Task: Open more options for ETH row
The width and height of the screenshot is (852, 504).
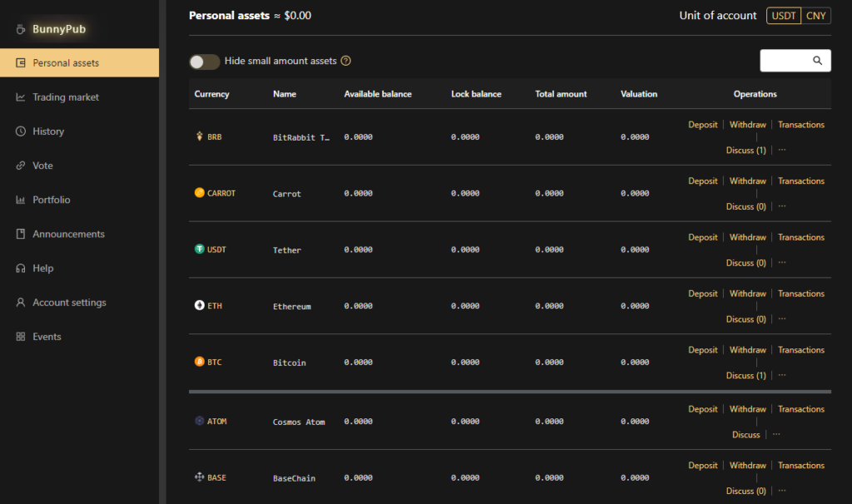Action: pyautogui.click(x=782, y=319)
